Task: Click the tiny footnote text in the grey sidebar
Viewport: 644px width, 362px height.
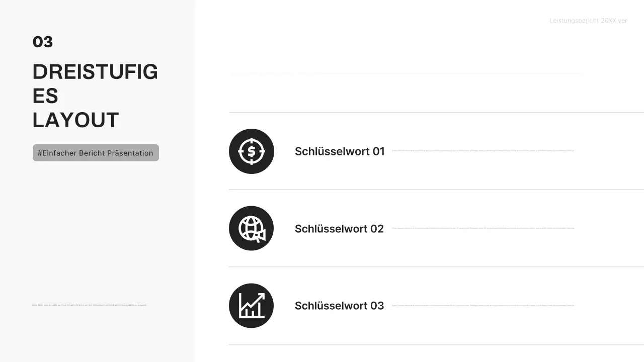Action: pos(89,305)
